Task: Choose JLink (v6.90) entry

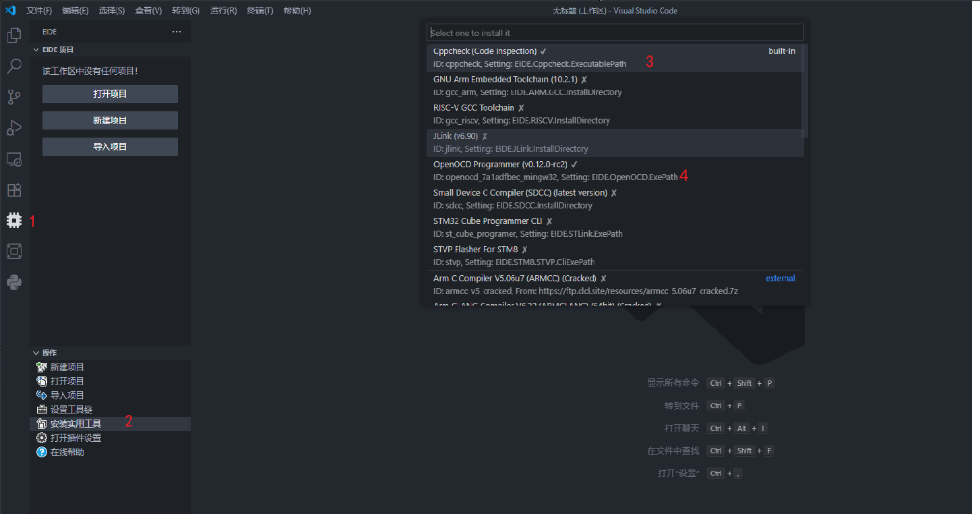Action: tap(615, 143)
